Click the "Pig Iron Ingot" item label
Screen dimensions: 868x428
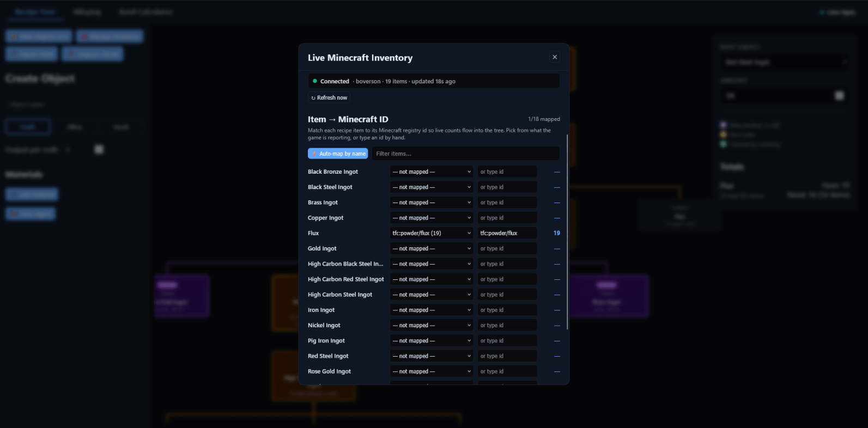pos(326,341)
